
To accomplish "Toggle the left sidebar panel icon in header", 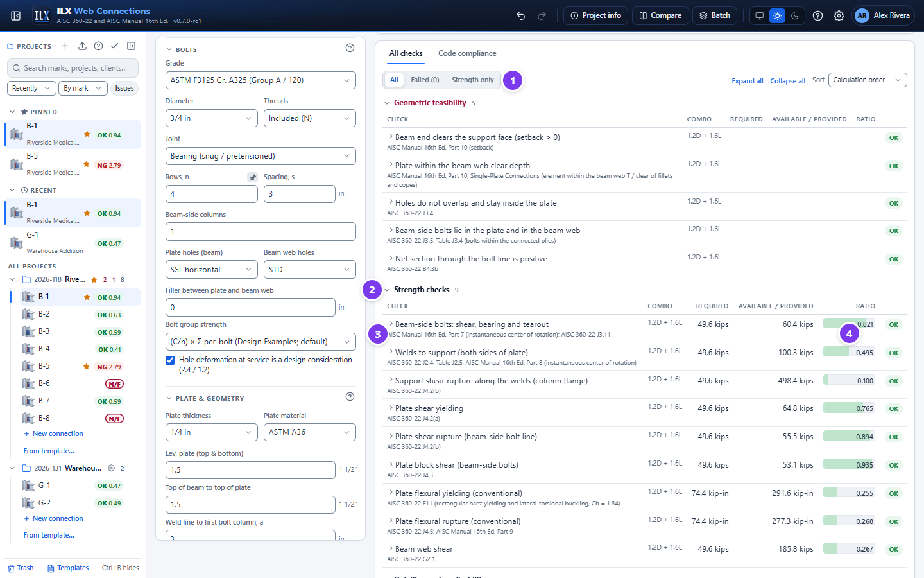I will [x=16, y=15].
